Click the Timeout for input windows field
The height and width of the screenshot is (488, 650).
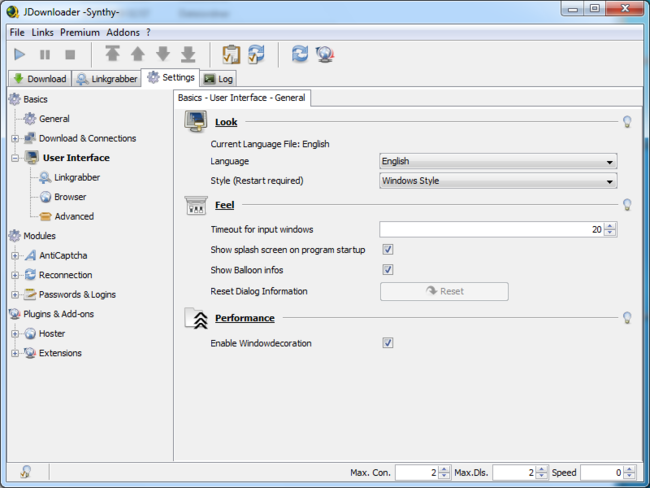(491, 229)
